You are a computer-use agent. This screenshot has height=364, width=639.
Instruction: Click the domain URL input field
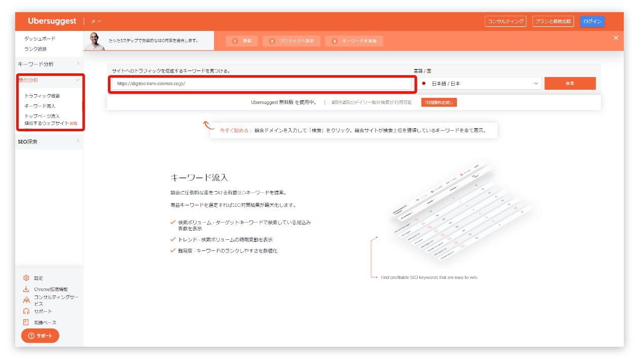(x=262, y=84)
